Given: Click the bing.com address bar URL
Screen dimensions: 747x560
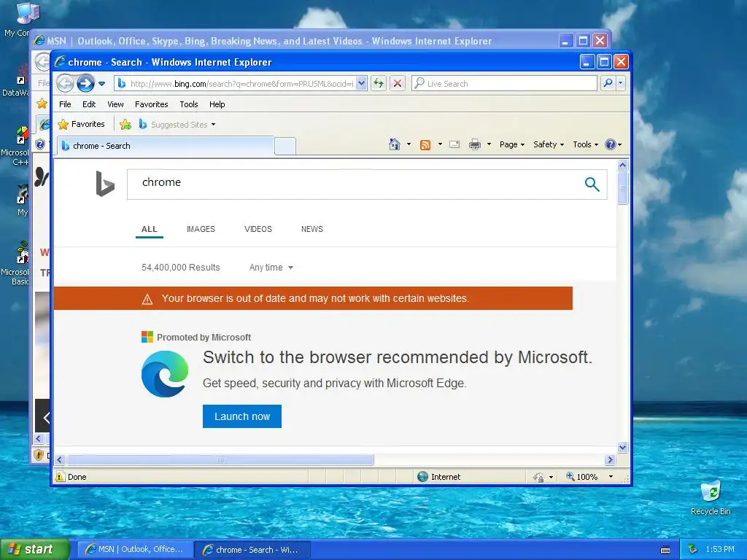Looking at the screenshot, I should tap(241, 84).
